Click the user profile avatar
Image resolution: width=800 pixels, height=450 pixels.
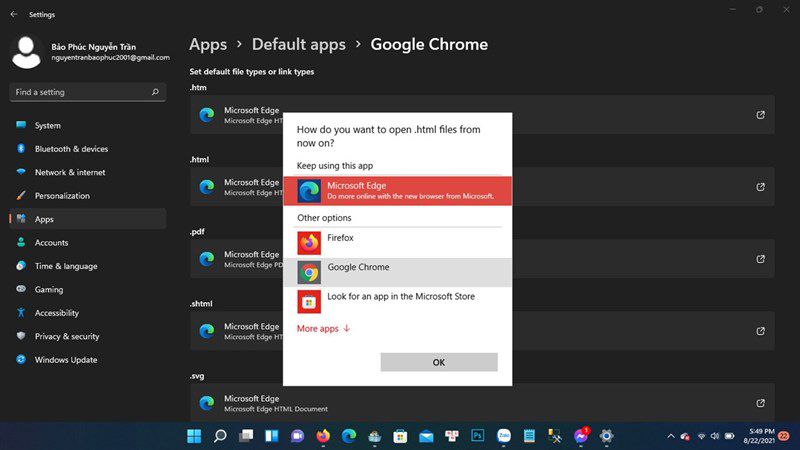[x=26, y=52]
